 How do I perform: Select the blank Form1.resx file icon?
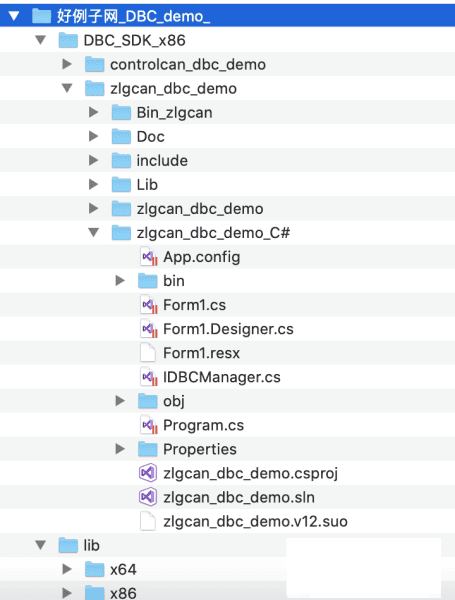tap(148, 353)
